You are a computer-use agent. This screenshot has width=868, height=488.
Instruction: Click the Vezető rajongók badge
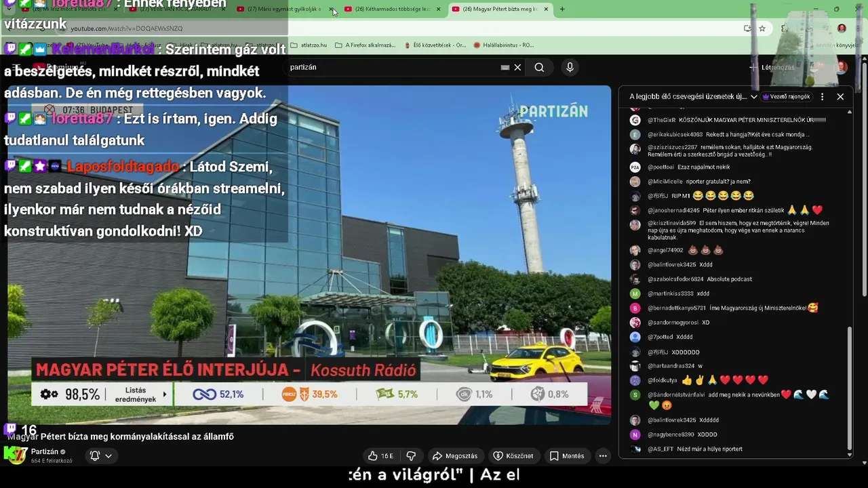point(787,97)
